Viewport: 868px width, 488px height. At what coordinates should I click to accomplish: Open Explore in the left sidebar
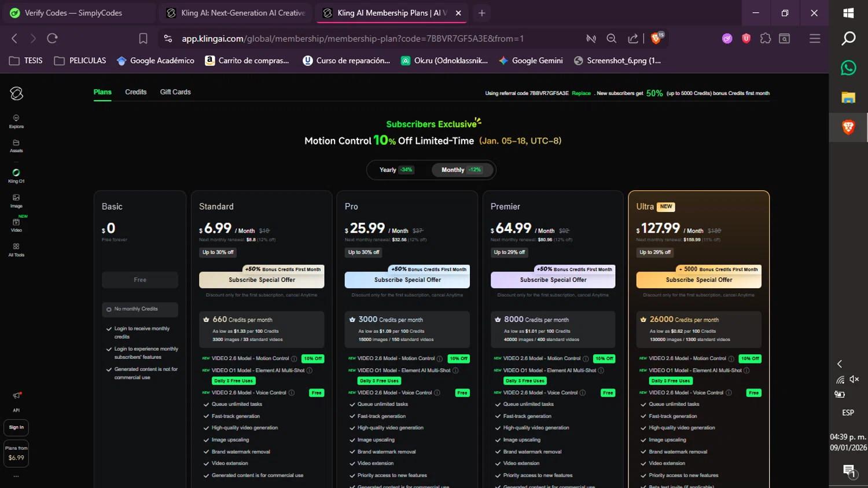(x=16, y=121)
